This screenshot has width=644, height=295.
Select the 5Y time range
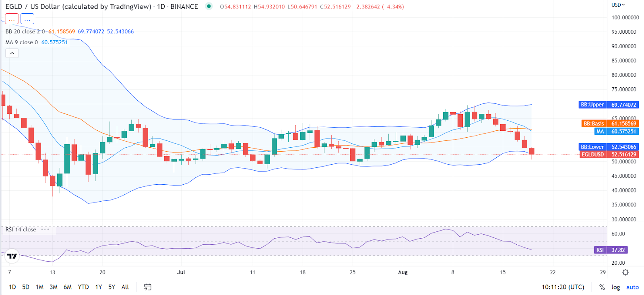[x=111, y=287]
